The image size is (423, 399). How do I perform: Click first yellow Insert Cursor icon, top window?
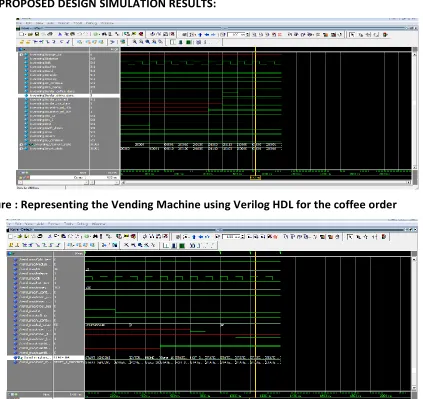tap(21, 42)
